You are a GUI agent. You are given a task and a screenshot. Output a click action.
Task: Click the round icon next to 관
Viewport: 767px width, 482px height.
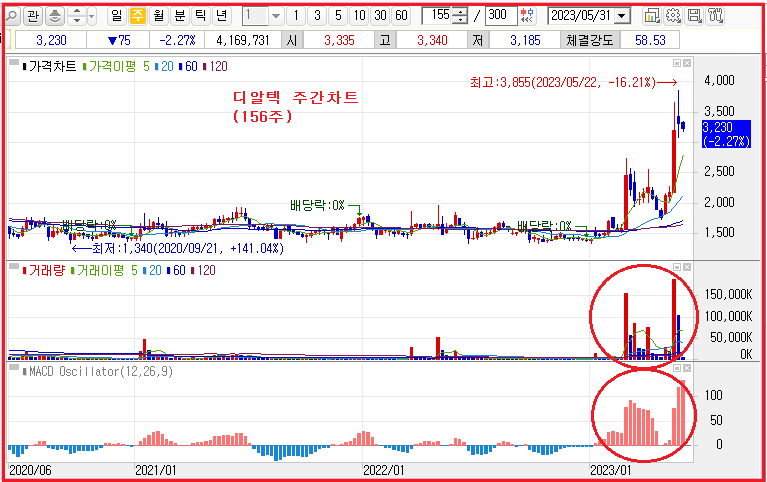pyautogui.click(x=54, y=16)
